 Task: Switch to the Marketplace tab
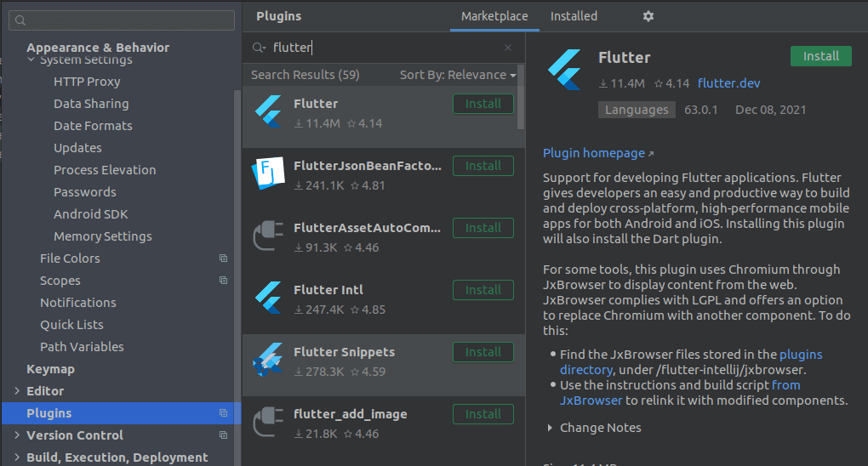coord(494,16)
